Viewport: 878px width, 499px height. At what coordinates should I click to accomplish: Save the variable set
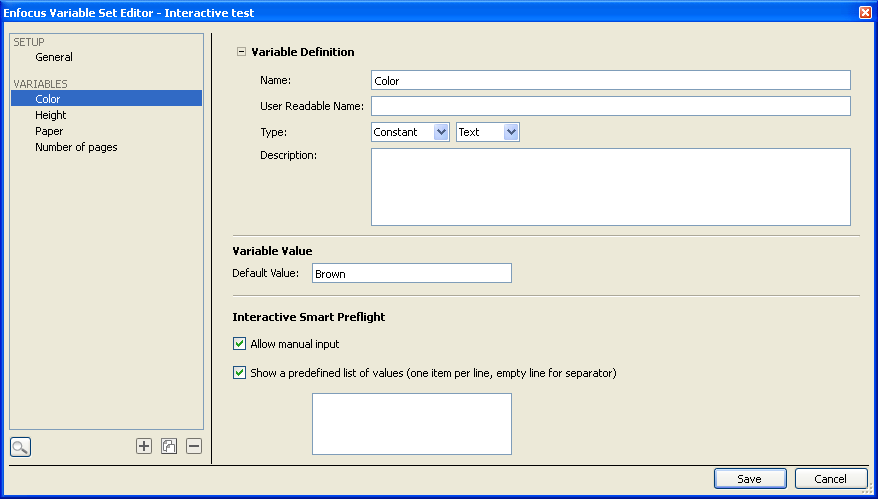[750, 479]
